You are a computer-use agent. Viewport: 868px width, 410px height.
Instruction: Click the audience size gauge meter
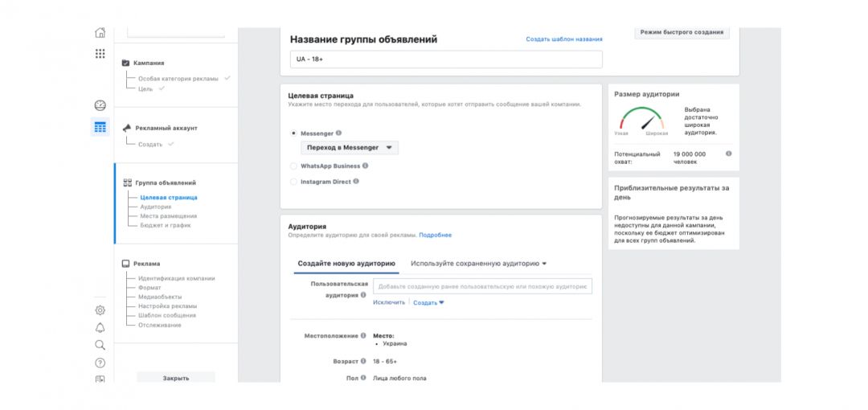641,118
